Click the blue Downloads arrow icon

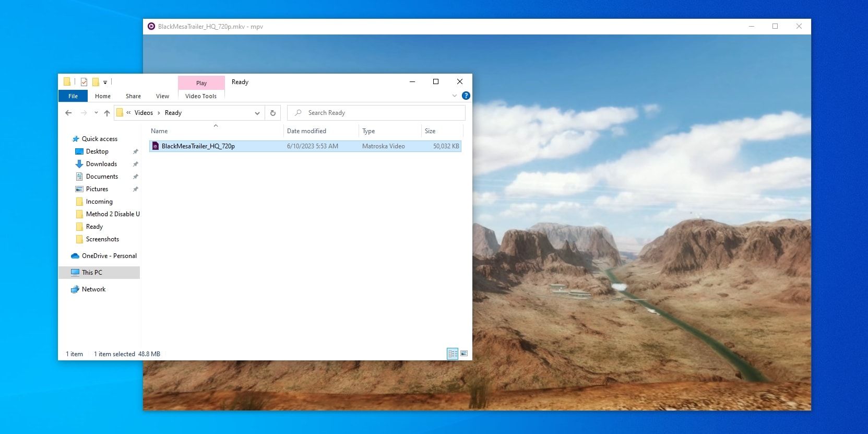point(79,164)
